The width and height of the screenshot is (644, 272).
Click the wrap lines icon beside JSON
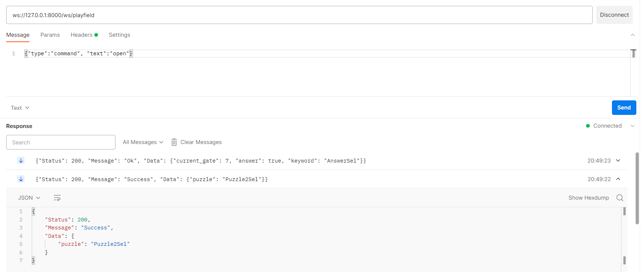pyautogui.click(x=57, y=198)
